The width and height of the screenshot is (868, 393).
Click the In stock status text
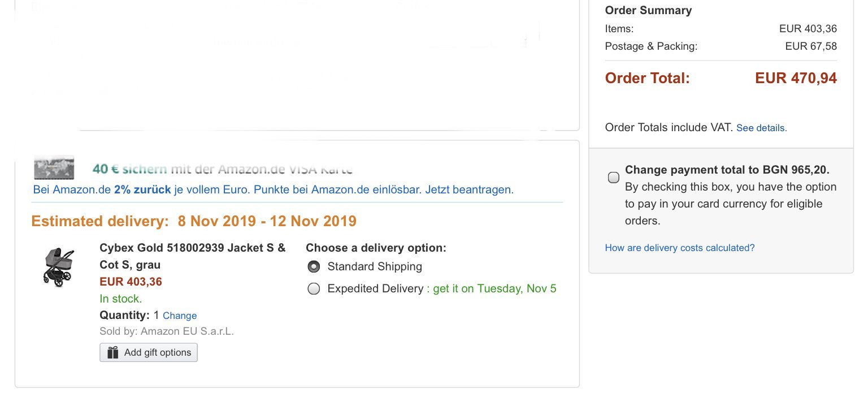[120, 299]
